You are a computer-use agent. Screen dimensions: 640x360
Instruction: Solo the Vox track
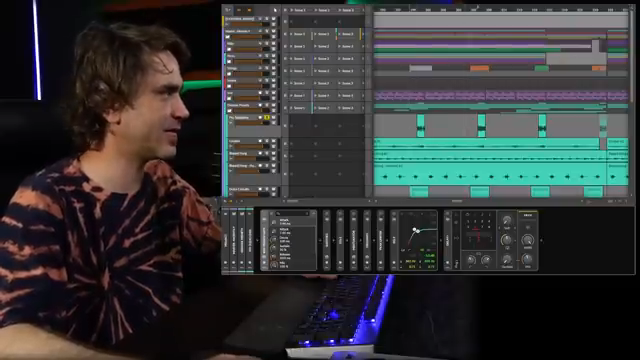pyautogui.click(x=267, y=93)
